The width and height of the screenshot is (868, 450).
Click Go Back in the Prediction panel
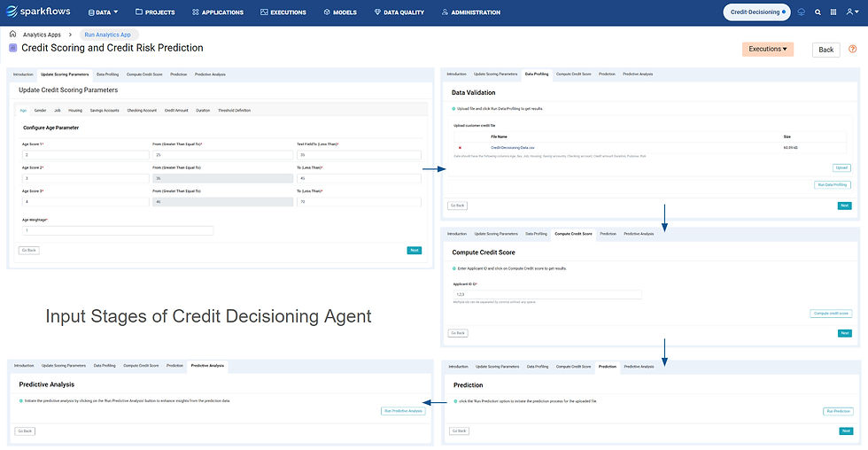tap(459, 431)
